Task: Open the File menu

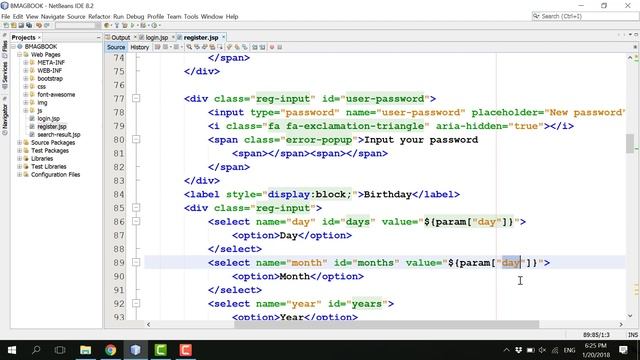Action: [6, 16]
